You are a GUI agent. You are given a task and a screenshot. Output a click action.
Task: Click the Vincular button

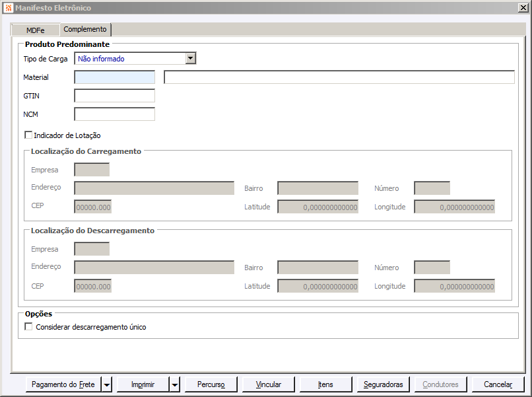coord(269,384)
